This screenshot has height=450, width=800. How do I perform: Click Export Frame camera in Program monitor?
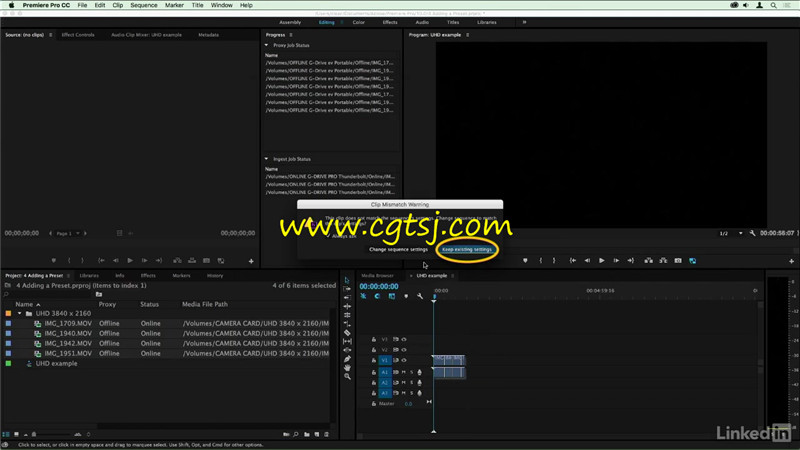pyautogui.click(x=678, y=261)
